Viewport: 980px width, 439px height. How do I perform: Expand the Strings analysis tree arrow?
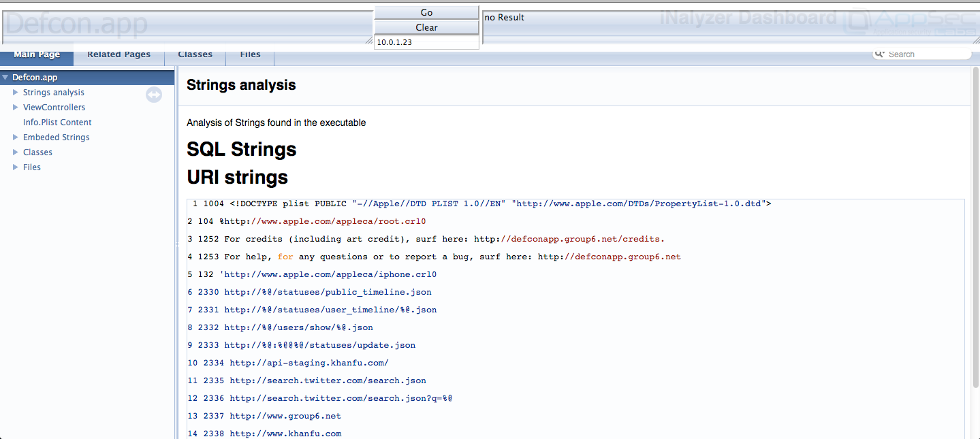coord(16,93)
